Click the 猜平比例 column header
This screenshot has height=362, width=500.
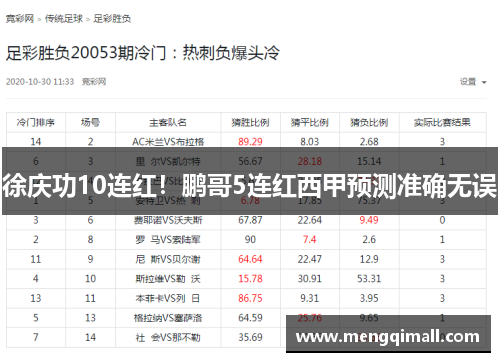310,123
